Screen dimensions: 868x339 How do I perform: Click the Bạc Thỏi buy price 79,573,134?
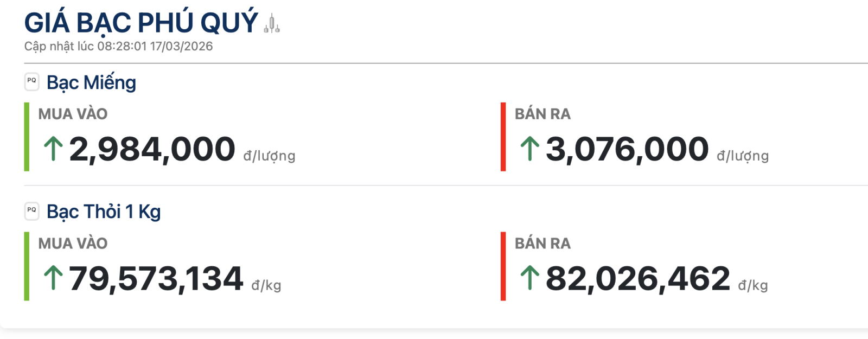(x=156, y=279)
